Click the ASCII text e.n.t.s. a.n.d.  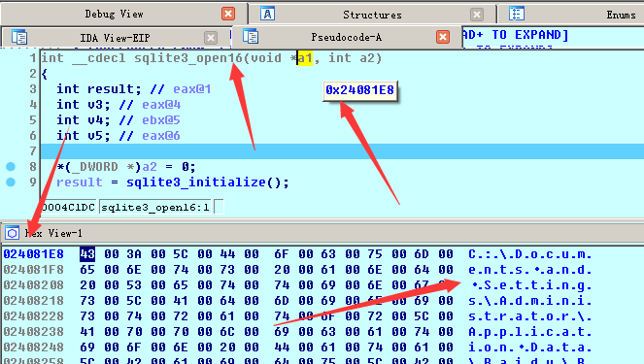click(x=530, y=270)
